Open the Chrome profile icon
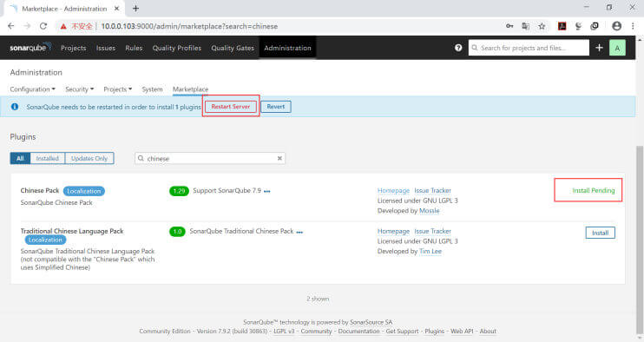This screenshot has height=342, width=644. [x=616, y=26]
